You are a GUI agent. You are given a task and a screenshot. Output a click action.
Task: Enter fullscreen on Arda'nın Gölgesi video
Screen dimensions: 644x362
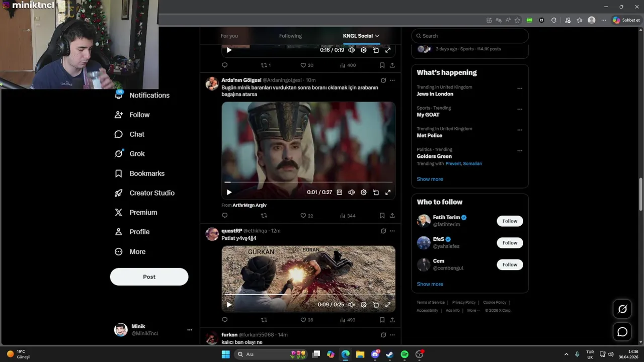coord(388,192)
